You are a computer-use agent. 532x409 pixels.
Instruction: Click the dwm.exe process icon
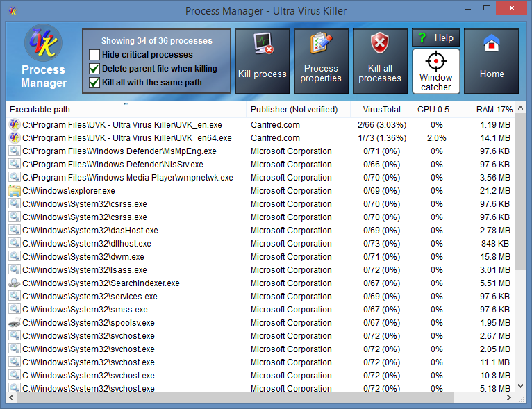(15, 257)
